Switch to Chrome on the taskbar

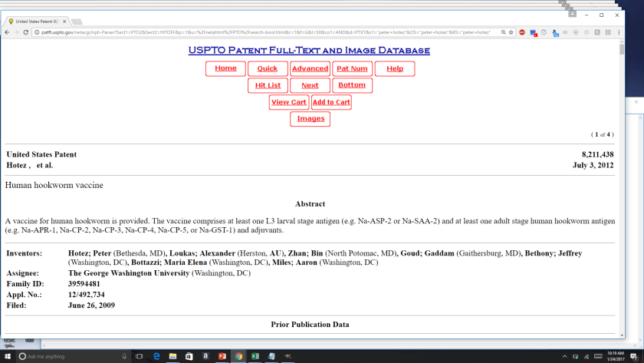[238, 356]
